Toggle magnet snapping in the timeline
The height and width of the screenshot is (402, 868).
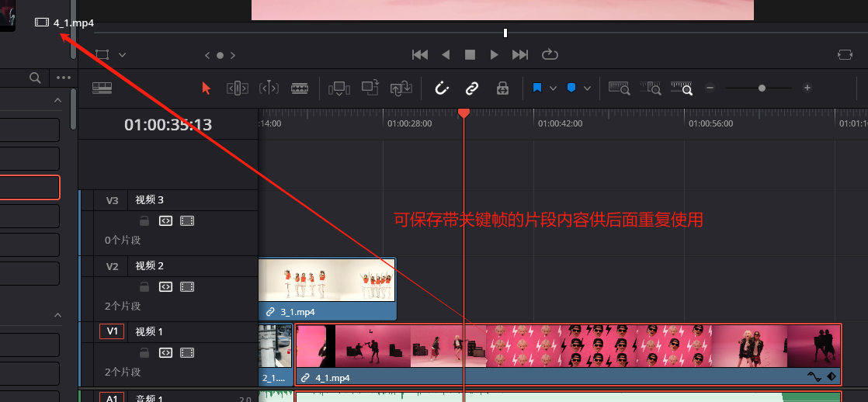coord(441,88)
